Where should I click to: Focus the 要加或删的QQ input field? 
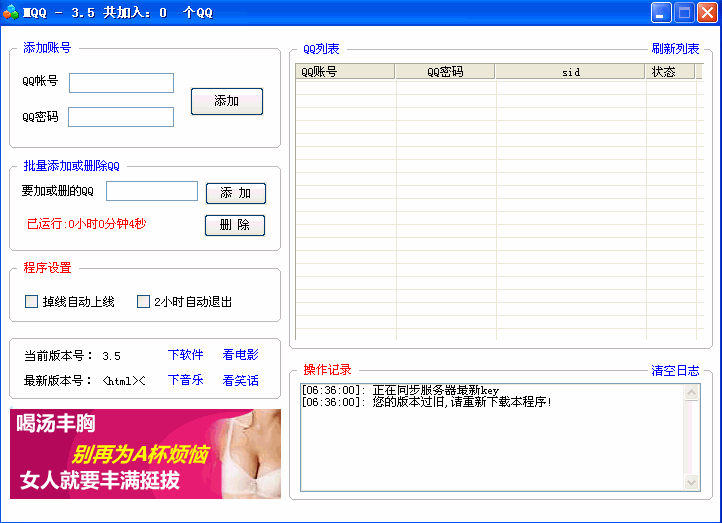point(152,191)
